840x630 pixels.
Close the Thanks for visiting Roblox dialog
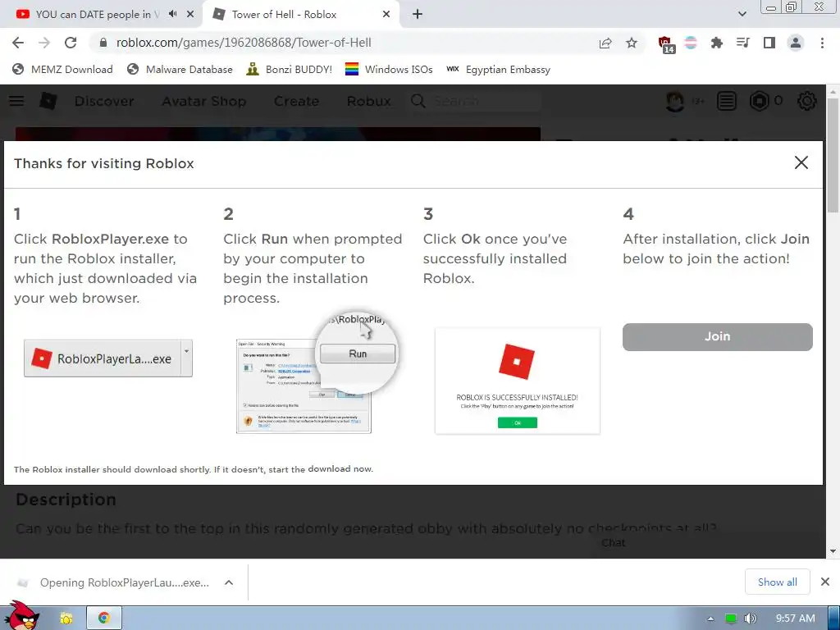pyautogui.click(x=801, y=163)
